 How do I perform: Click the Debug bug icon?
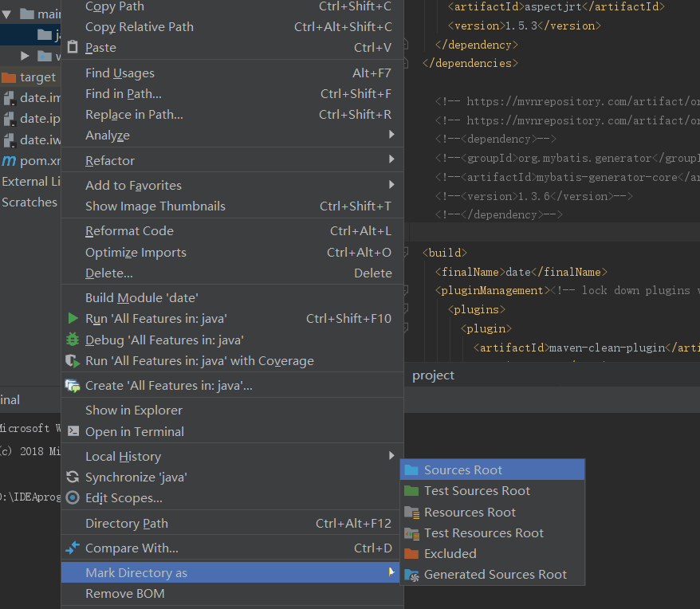point(73,340)
